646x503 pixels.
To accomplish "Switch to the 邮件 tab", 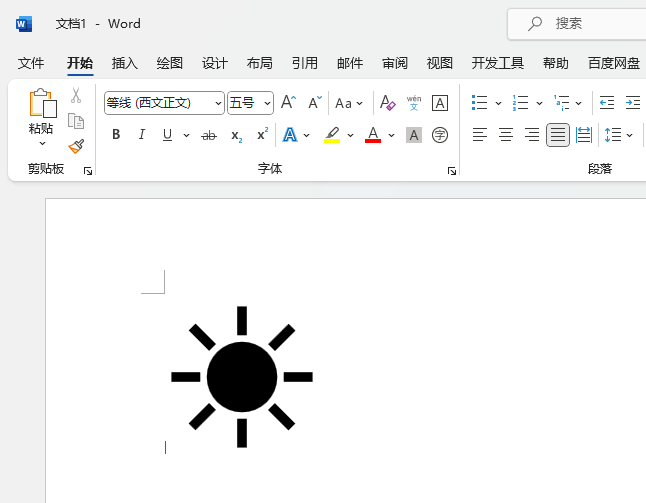I will pyautogui.click(x=350, y=63).
